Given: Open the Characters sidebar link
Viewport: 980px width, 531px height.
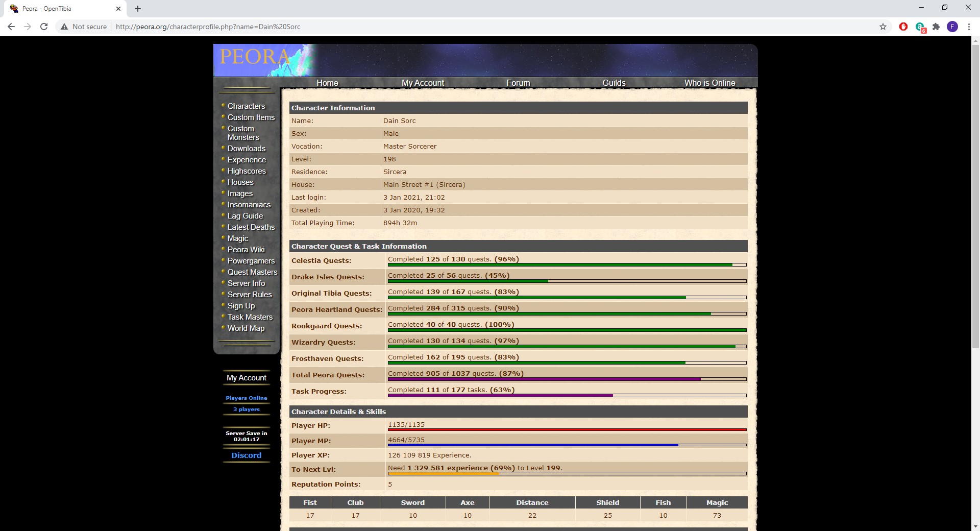Looking at the screenshot, I should click(x=246, y=106).
